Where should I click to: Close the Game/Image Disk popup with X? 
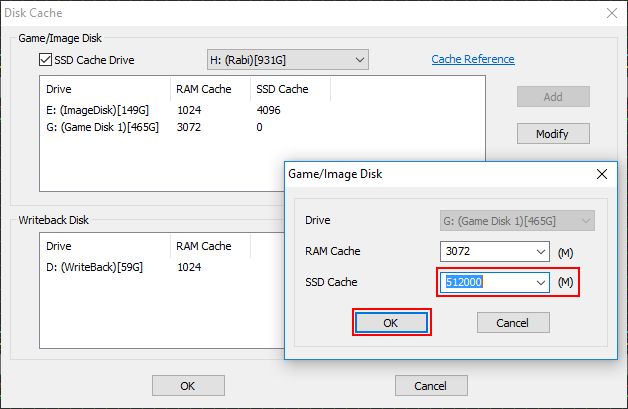click(602, 174)
